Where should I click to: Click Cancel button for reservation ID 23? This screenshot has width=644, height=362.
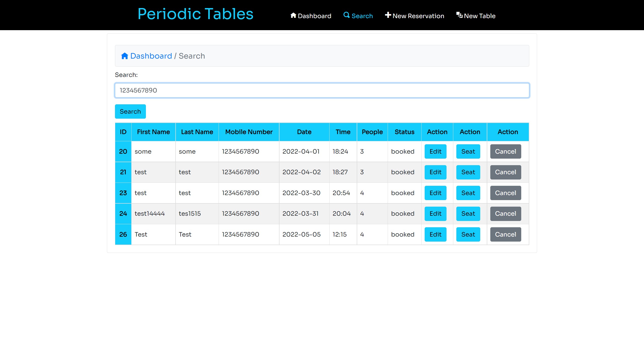pos(506,193)
